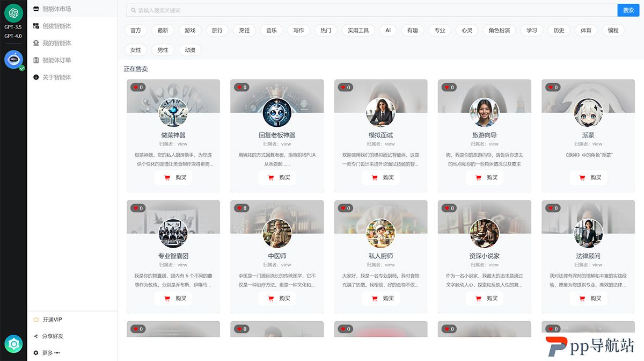Filter by the 专业 tag

[440, 31]
